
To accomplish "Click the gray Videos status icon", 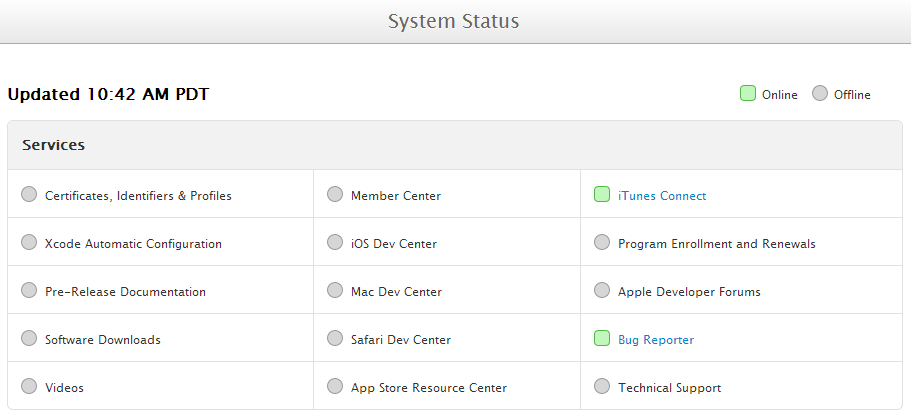I will 29,387.
